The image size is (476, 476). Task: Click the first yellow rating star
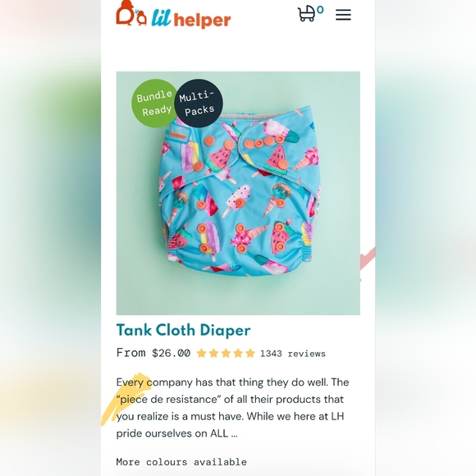201,354
